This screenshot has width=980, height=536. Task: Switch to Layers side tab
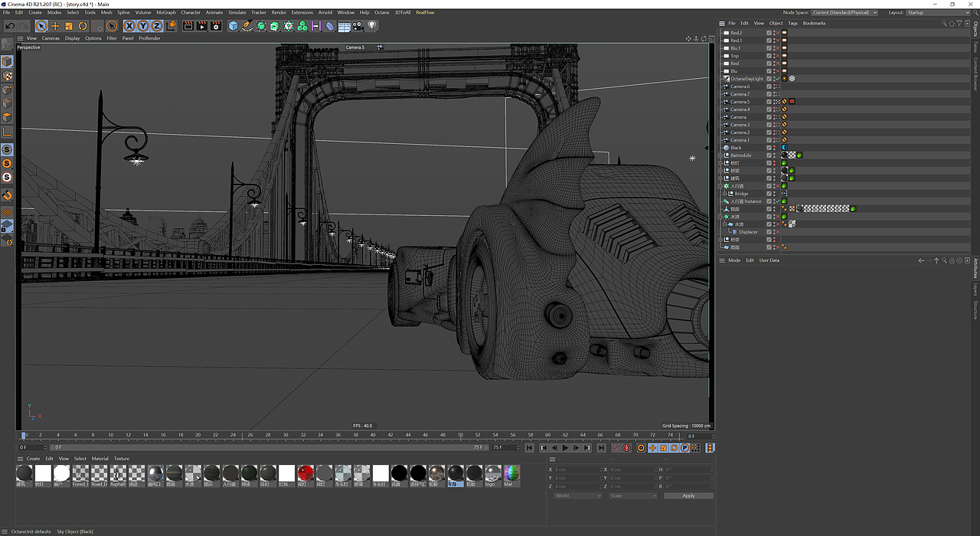click(x=975, y=289)
